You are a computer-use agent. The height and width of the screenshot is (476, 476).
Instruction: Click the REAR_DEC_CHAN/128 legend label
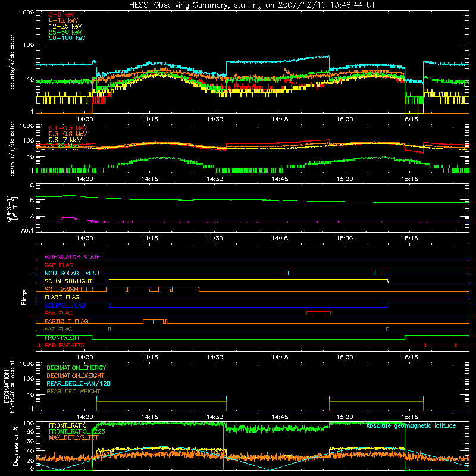pos(79,383)
